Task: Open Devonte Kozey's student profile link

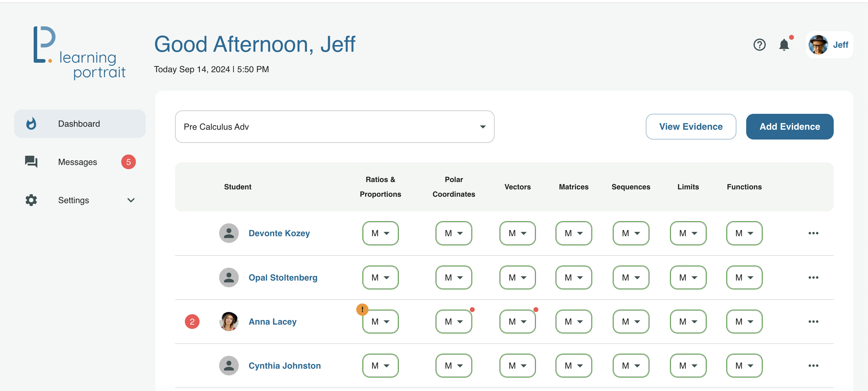Action: pos(279,233)
